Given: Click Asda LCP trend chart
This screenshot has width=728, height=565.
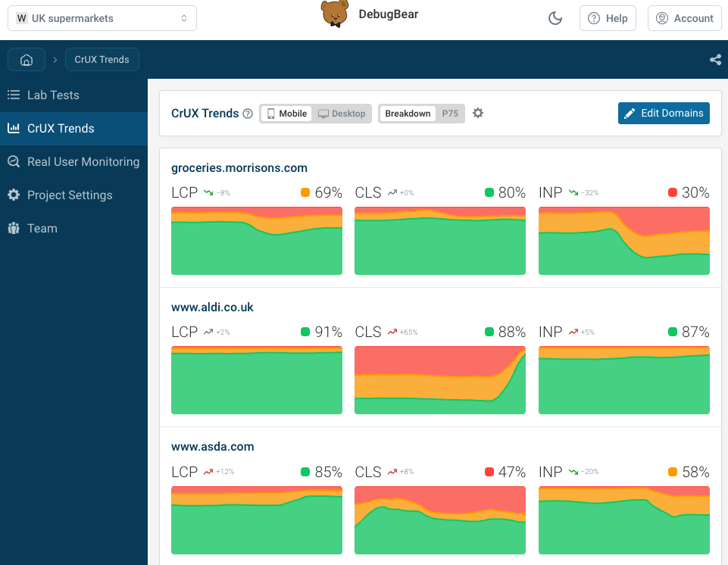Looking at the screenshot, I should click(257, 520).
